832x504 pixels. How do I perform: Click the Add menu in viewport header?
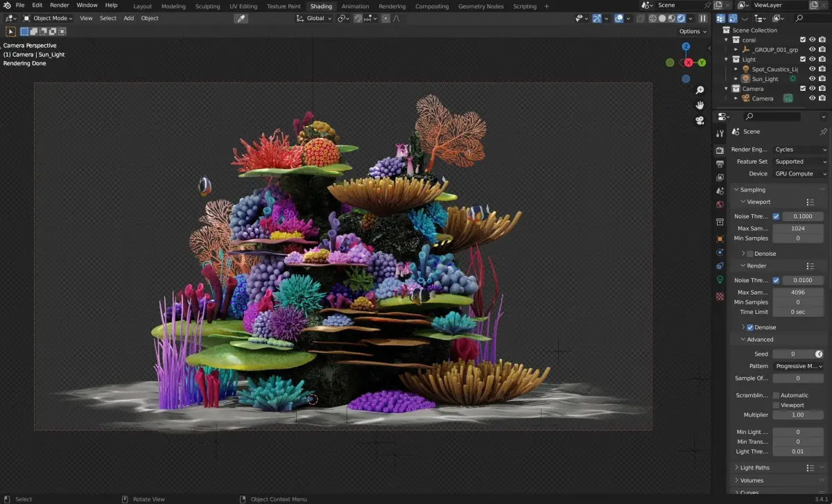[x=129, y=19]
